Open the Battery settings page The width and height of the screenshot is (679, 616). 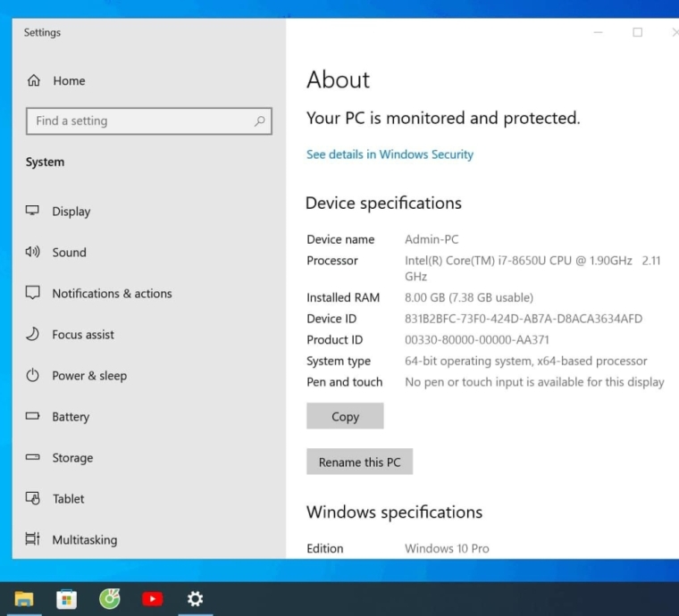tap(71, 417)
